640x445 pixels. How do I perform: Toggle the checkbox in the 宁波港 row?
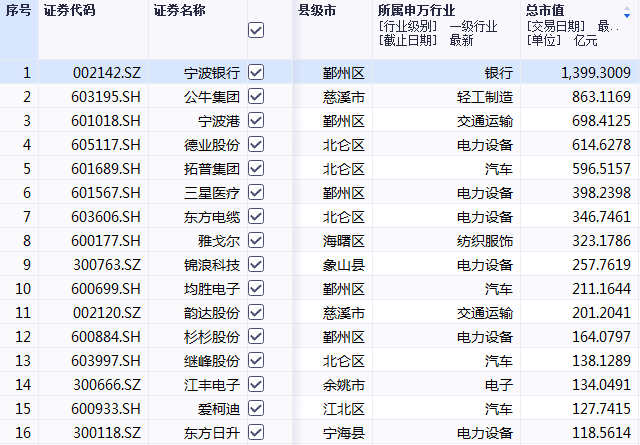click(x=256, y=121)
